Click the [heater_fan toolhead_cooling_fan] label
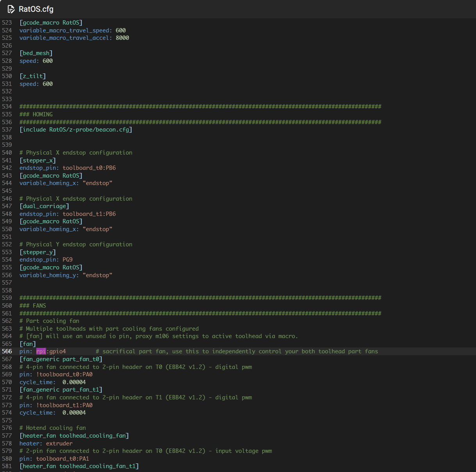 click(x=74, y=435)
